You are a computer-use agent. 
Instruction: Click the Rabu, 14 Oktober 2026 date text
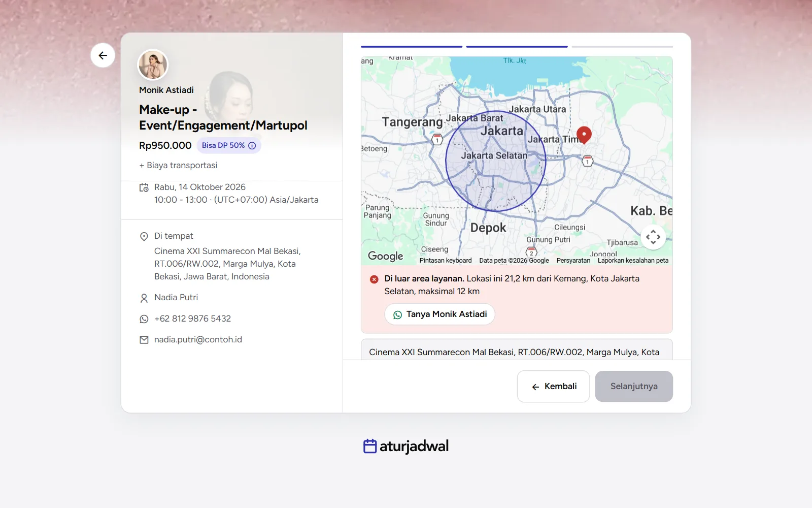point(200,187)
